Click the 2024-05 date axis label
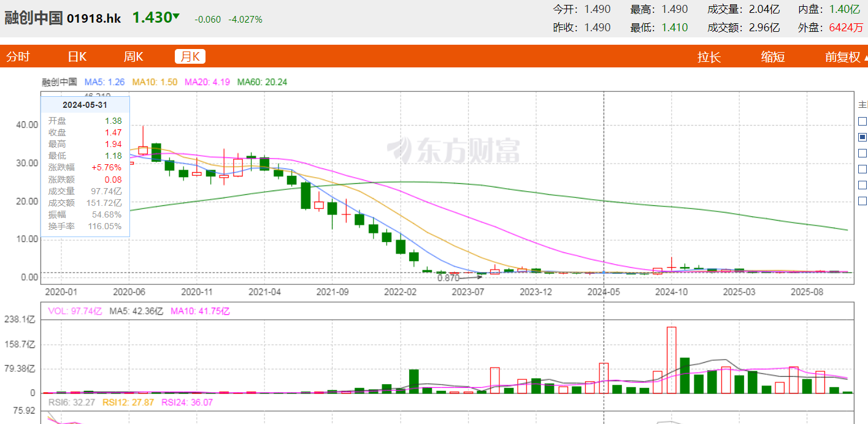The height and width of the screenshot is (424, 868). pos(604,292)
